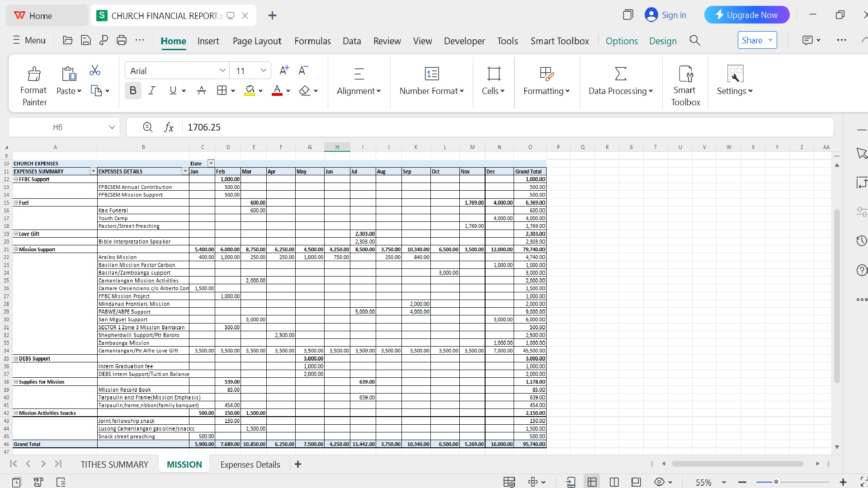Click the Upgrade Now button
This screenshot has height=488, width=868.
[x=747, y=15]
